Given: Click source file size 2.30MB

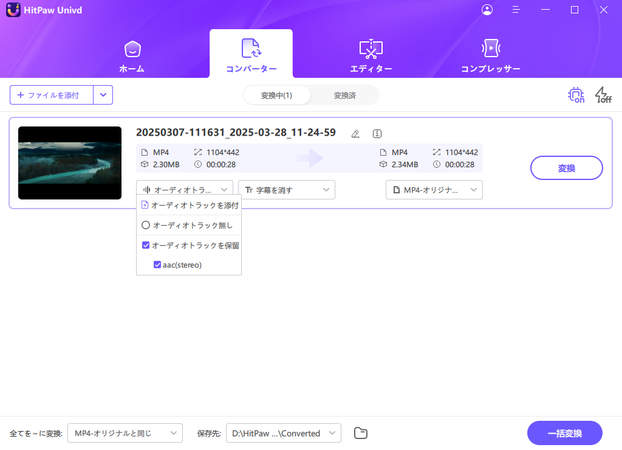Looking at the screenshot, I should [166, 164].
